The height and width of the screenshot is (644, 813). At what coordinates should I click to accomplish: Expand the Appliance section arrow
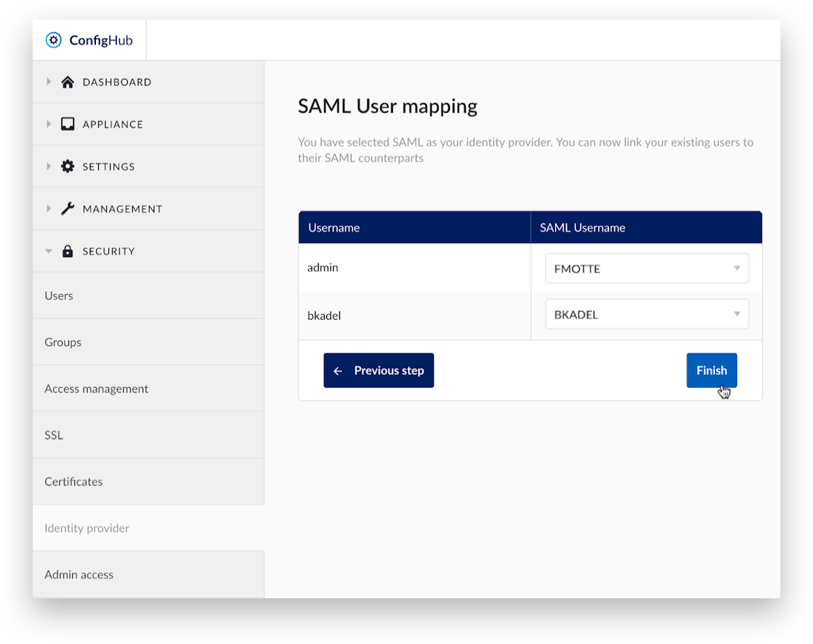(x=48, y=124)
